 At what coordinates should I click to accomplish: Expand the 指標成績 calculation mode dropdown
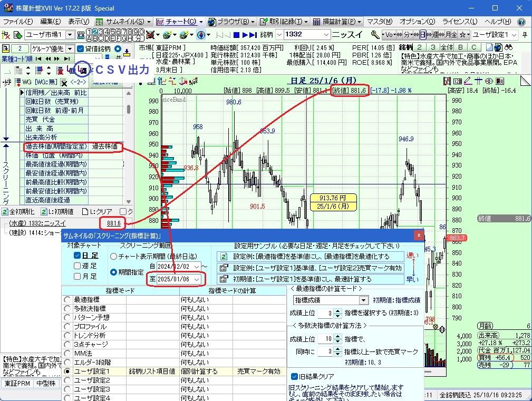(363, 300)
